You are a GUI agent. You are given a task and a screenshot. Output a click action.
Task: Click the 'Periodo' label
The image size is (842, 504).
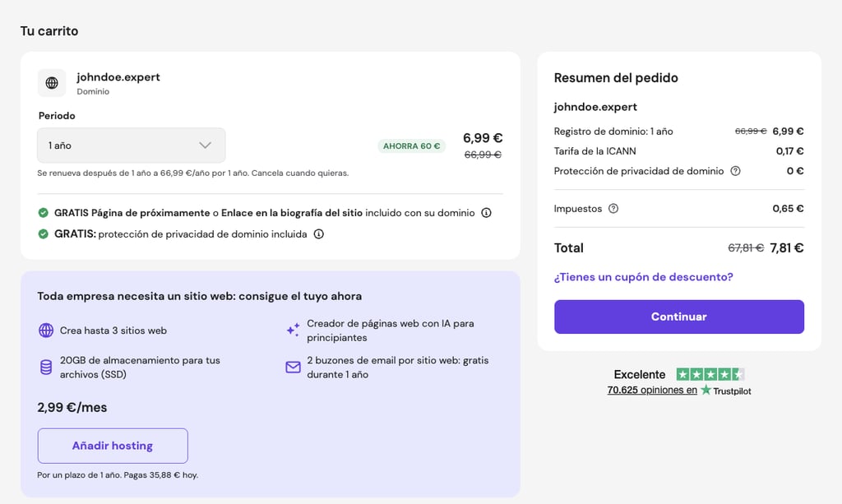57,116
